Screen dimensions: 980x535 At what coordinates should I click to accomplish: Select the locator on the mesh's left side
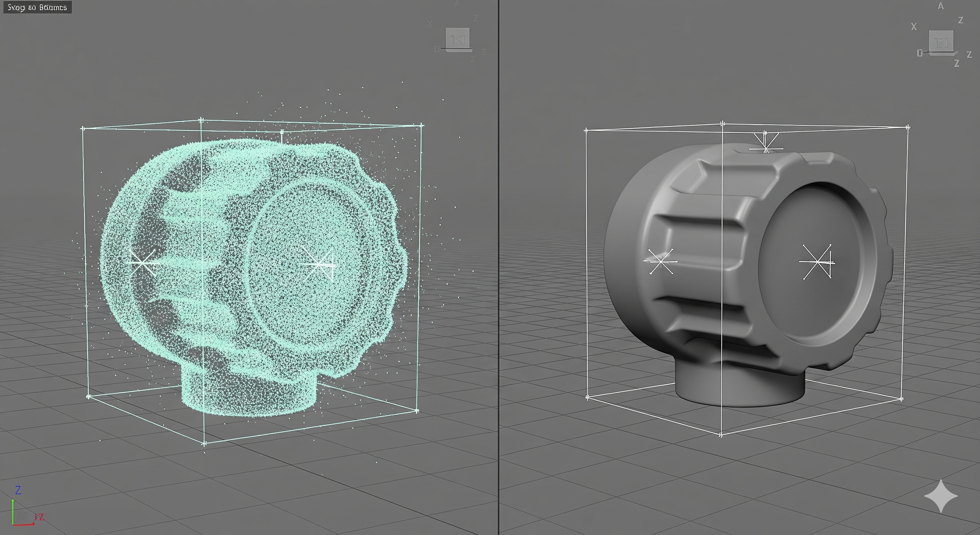661,261
